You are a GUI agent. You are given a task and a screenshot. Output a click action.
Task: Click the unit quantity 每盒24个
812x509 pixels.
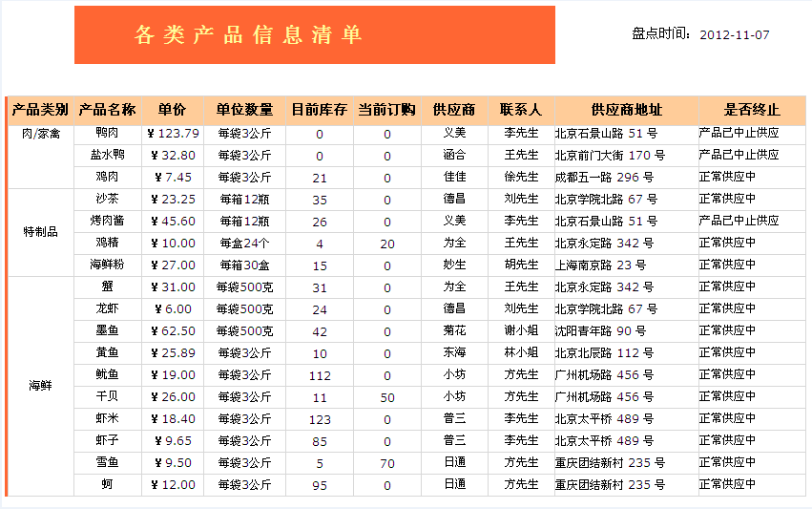click(244, 244)
